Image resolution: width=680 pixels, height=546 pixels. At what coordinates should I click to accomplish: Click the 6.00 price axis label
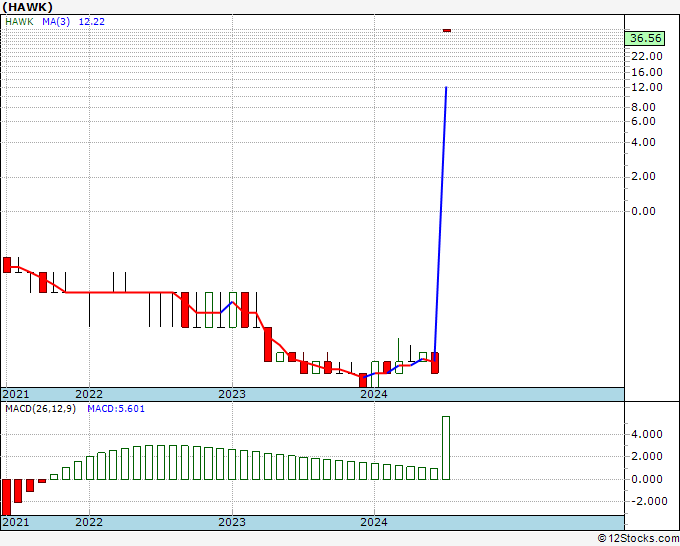coord(644,121)
